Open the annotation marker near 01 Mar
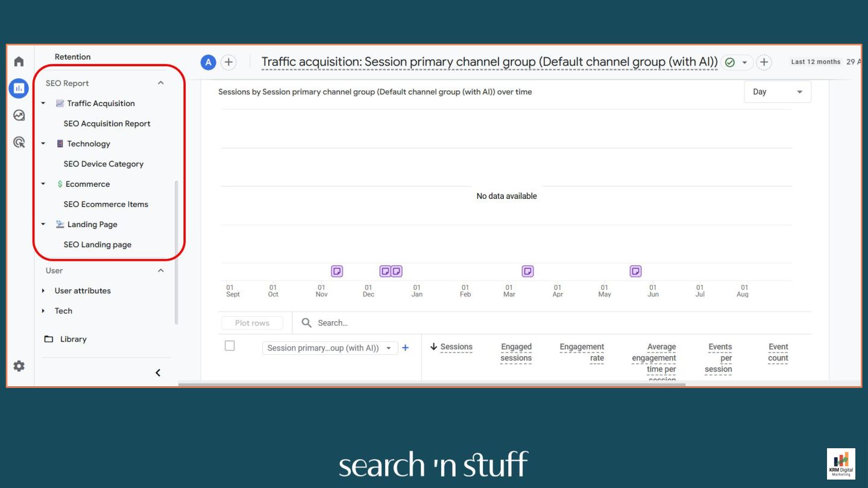Screen dimensions: 868x488 [527, 271]
